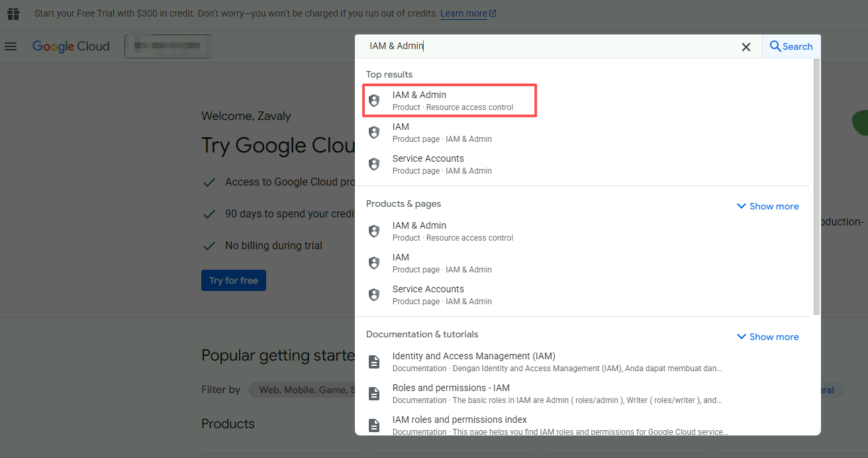Viewport: 868px width, 458px height.
Task: Click the Google Cloud logo
Action: pyautogui.click(x=71, y=46)
